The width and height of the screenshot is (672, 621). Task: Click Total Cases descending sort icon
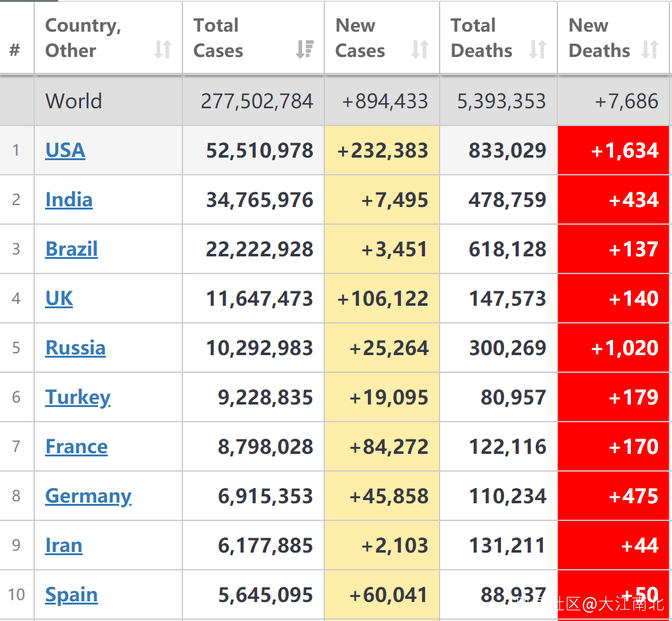coord(305,49)
